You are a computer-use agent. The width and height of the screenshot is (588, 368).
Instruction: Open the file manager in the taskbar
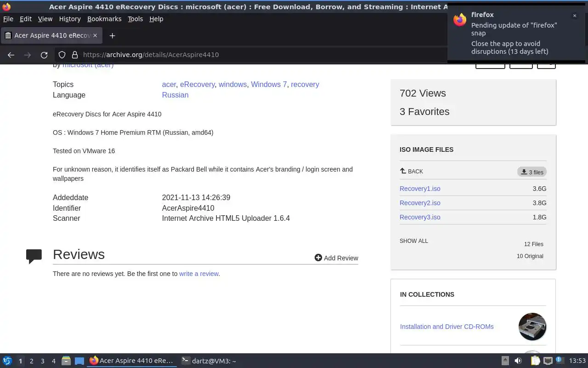coord(66,361)
